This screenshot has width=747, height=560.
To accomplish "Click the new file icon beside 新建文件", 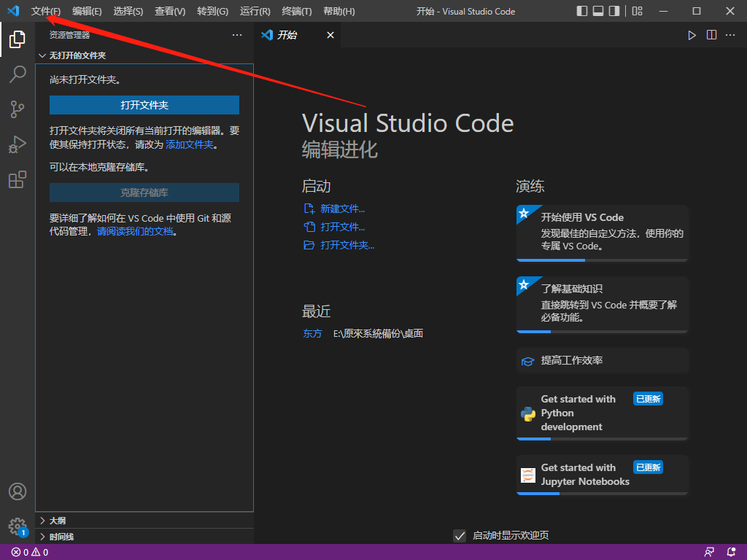I will click(x=309, y=209).
